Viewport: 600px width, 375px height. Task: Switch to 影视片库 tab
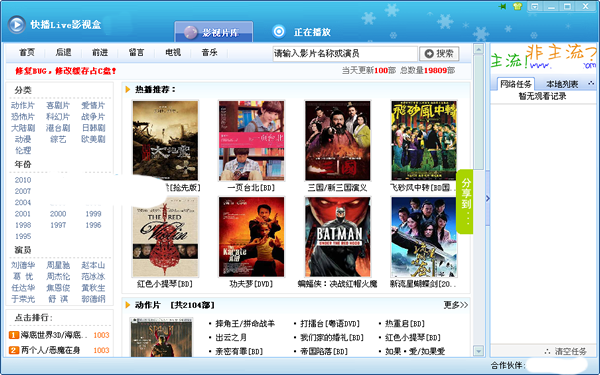[x=214, y=32]
